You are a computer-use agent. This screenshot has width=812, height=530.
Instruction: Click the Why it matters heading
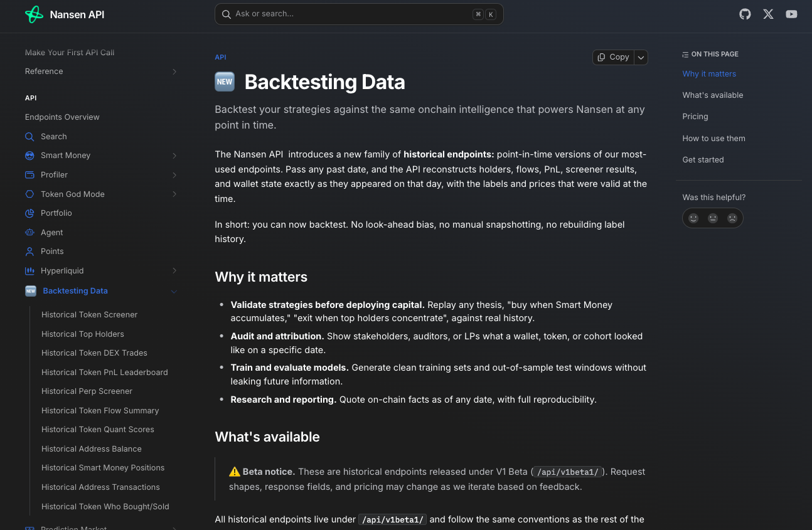click(261, 277)
